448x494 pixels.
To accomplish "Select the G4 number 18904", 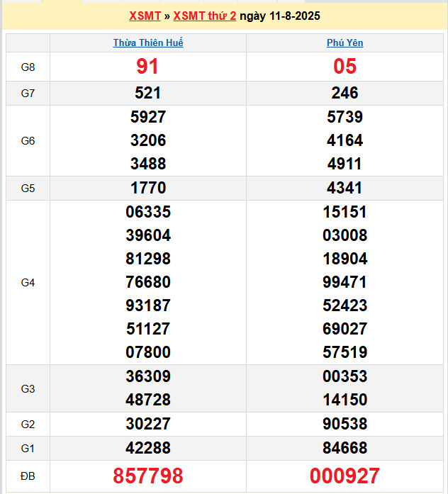I will [x=345, y=259].
